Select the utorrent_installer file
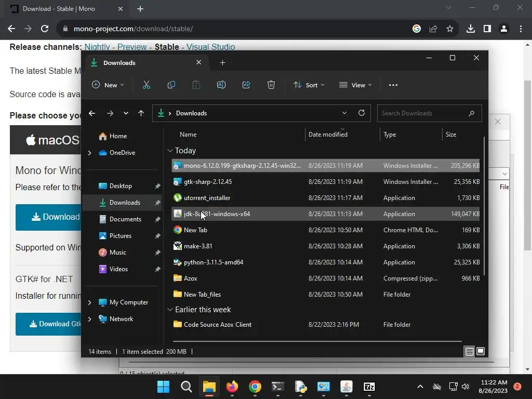The image size is (532, 399). (x=325, y=198)
